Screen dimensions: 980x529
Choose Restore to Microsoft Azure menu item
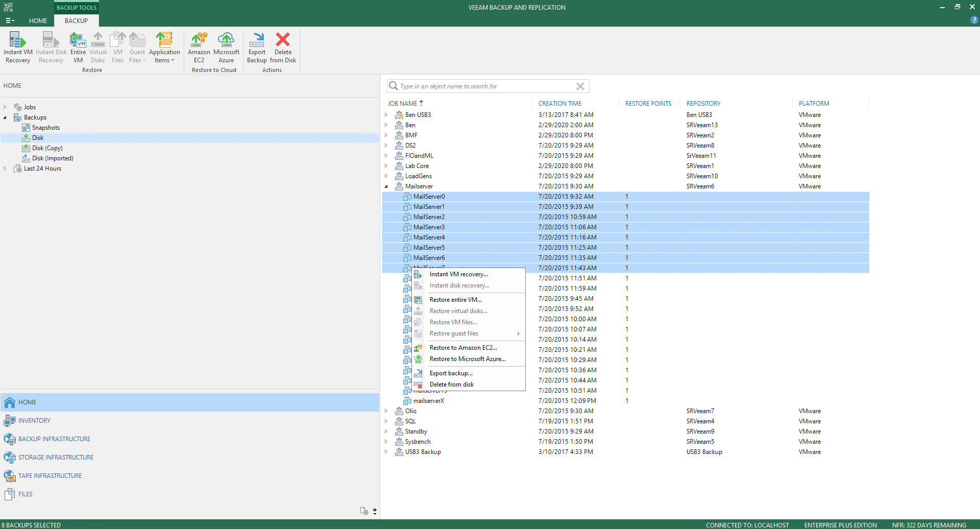point(469,359)
